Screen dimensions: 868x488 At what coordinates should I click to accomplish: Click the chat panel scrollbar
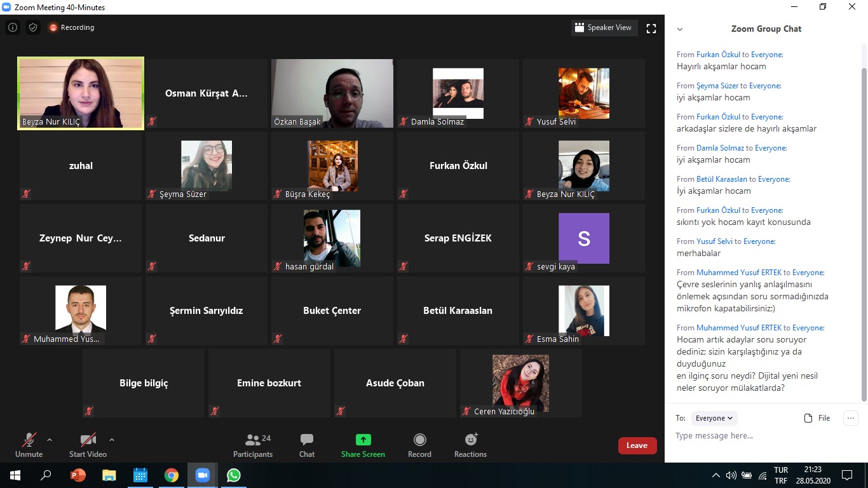864,229
